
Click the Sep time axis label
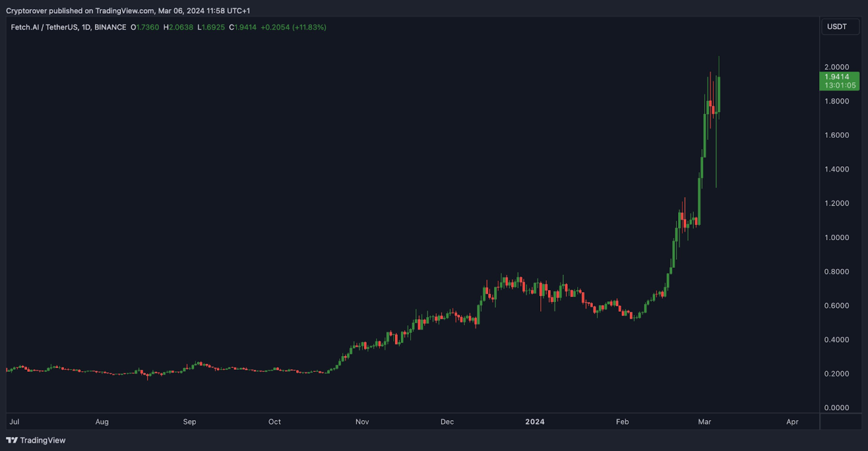pos(189,422)
